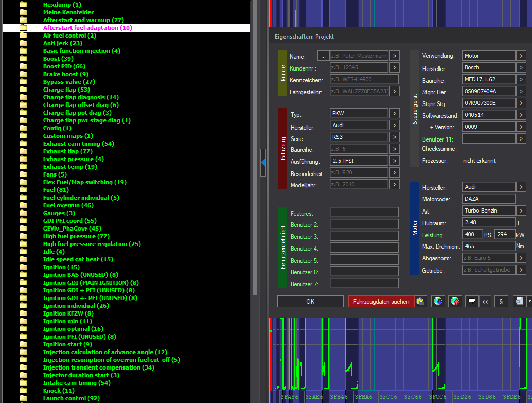Screen dimensions: 532x403
Task: Click the document settings icon
Action: click(519, 301)
